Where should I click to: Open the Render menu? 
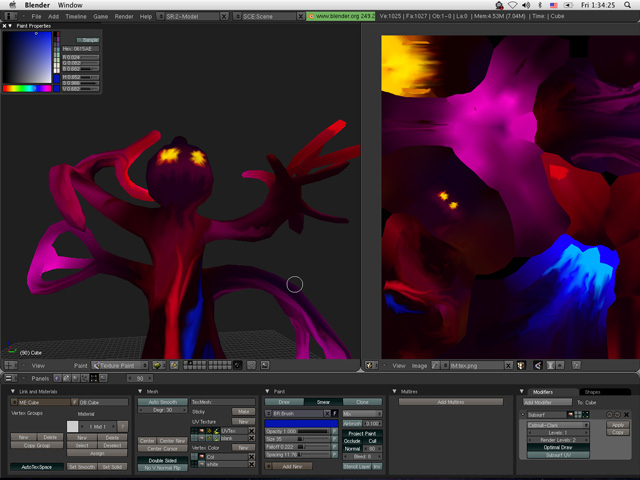coord(124,17)
